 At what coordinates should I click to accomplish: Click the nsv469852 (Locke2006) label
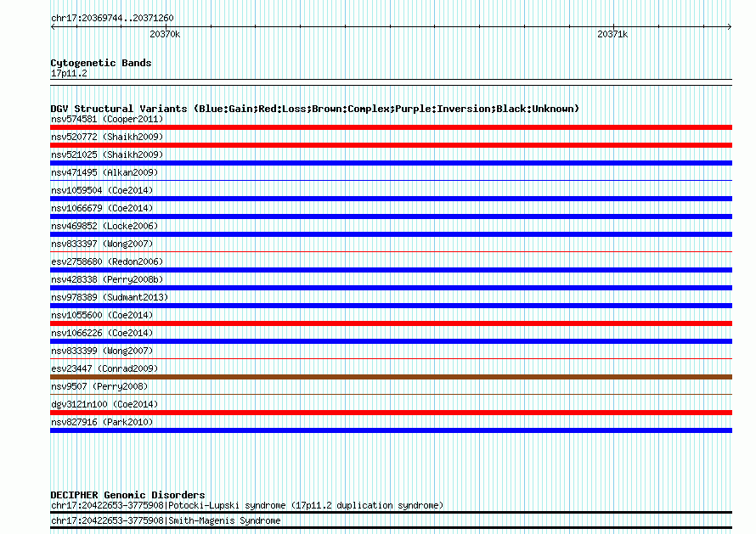coord(104,226)
